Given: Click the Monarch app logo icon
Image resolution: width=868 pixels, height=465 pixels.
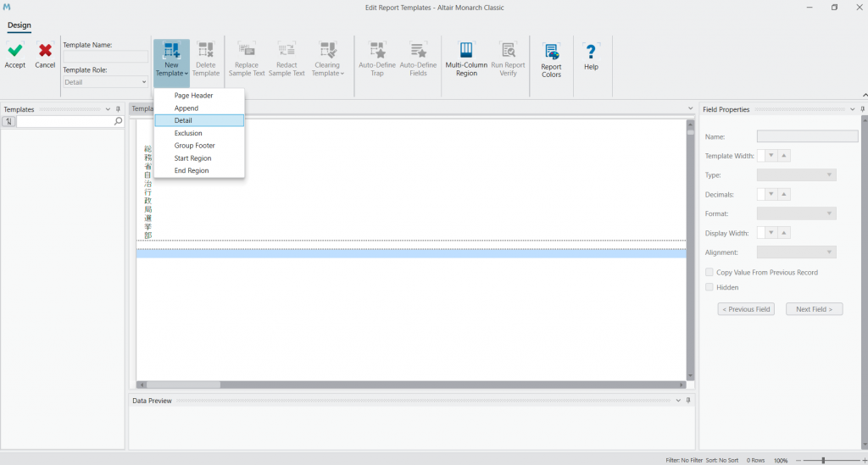Looking at the screenshot, I should point(7,7).
